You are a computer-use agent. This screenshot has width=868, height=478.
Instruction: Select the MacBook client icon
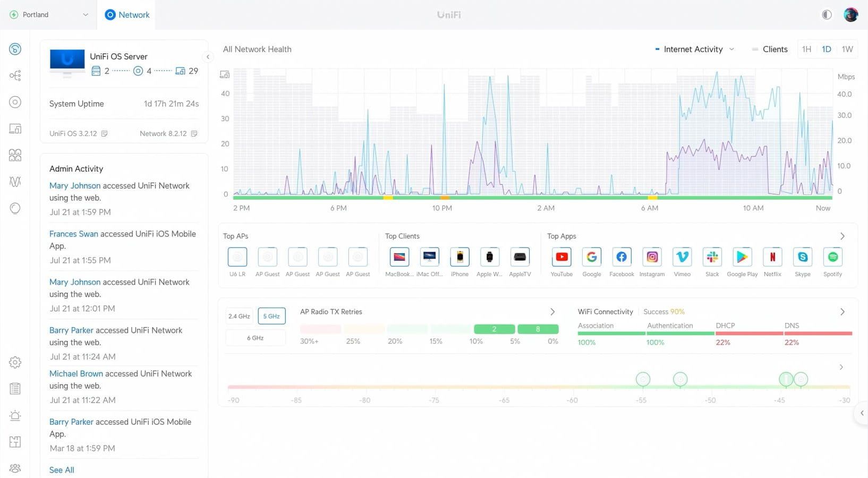399,257
